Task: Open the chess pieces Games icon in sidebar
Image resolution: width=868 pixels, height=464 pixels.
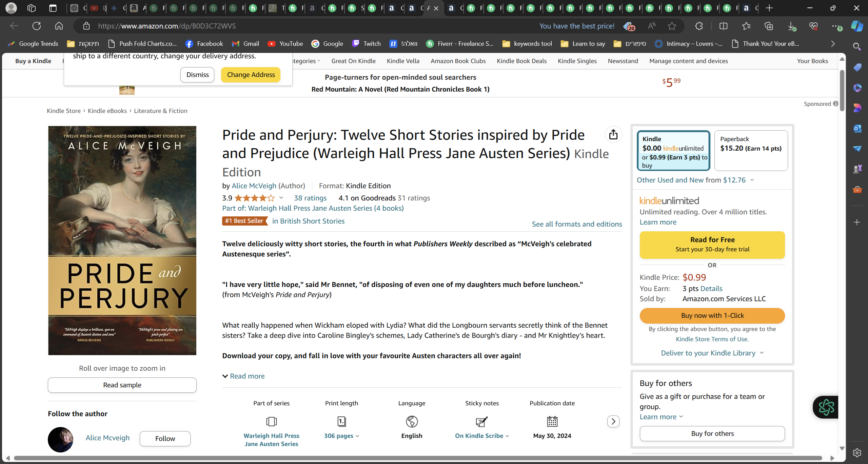Action: [x=857, y=169]
